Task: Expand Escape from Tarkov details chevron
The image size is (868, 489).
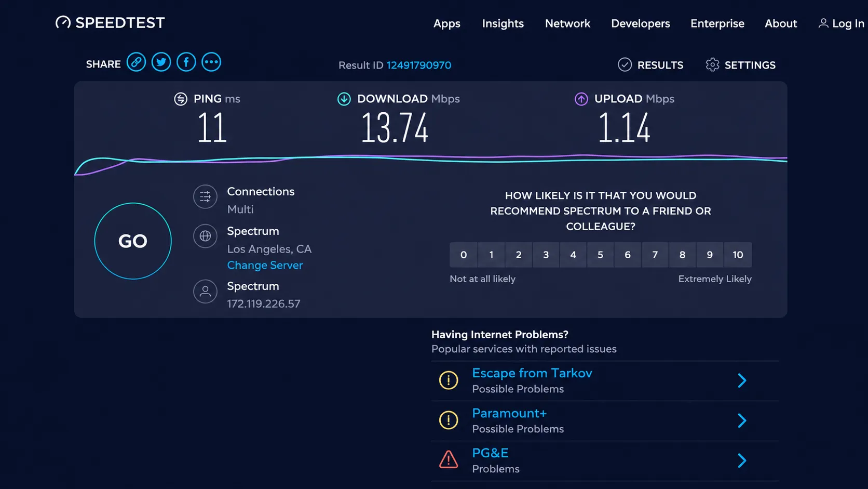Action: [742, 380]
